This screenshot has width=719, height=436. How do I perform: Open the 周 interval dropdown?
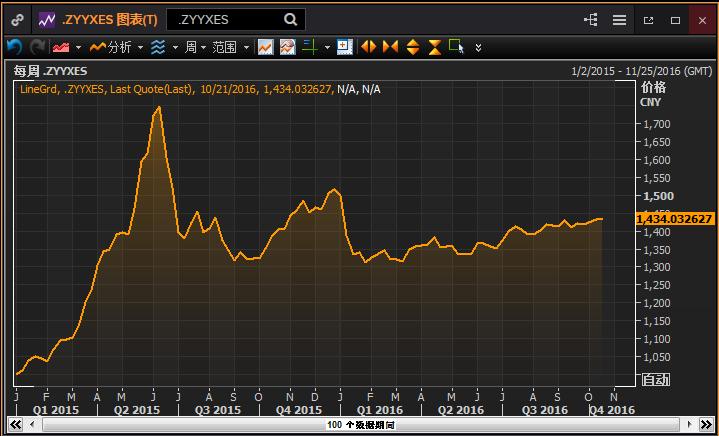(x=195, y=47)
